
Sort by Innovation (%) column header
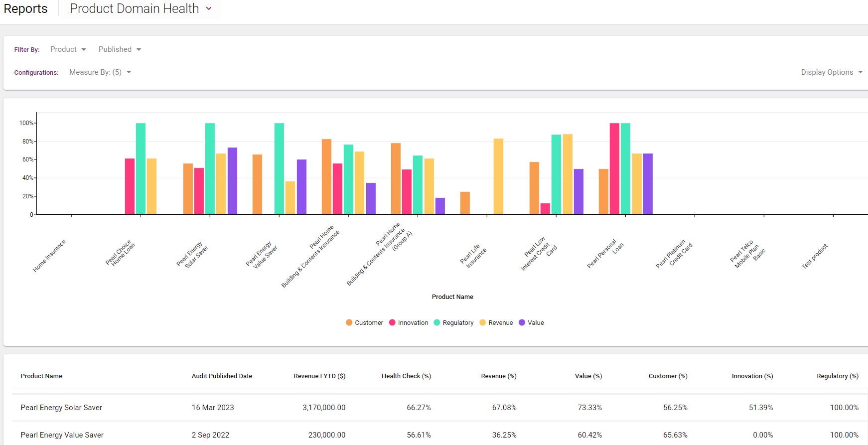coord(752,376)
